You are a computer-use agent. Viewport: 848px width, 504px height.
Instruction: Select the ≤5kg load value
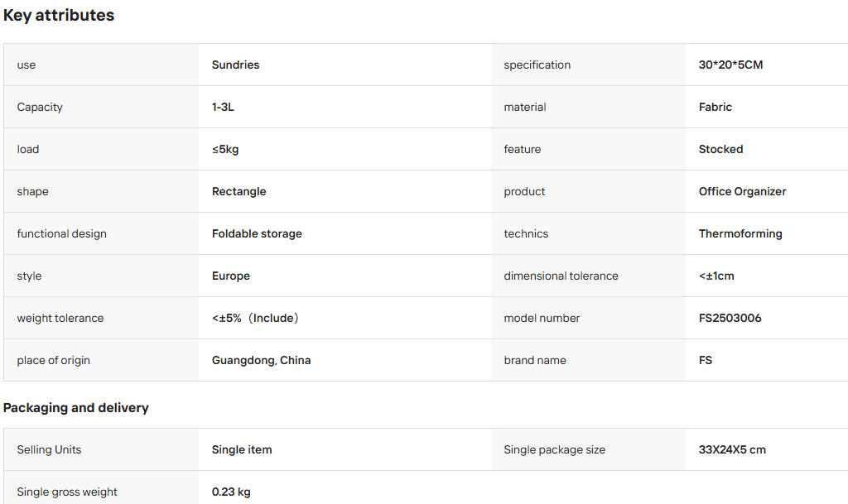coord(225,149)
